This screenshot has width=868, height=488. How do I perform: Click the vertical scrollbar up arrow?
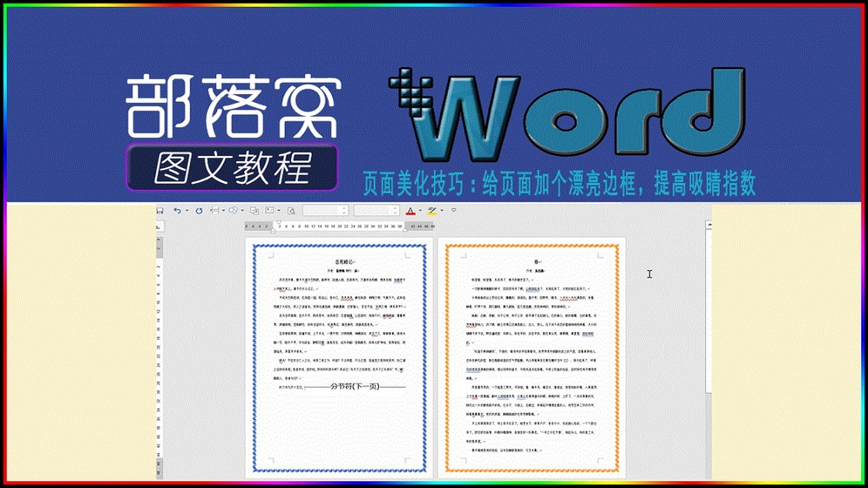pos(709,226)
